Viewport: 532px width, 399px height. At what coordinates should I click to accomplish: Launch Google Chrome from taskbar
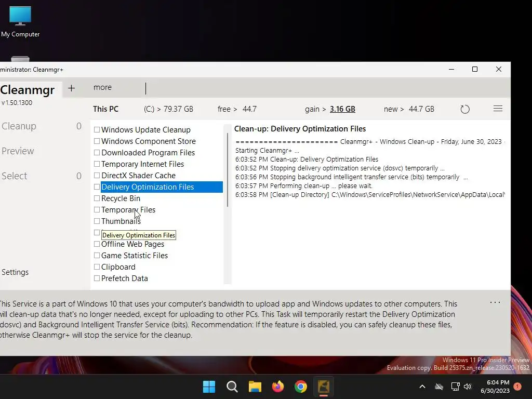point(301,387)
